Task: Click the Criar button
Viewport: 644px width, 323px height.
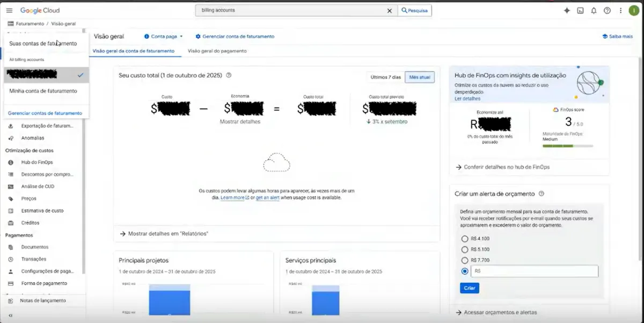Action: [x=470, y=288]
